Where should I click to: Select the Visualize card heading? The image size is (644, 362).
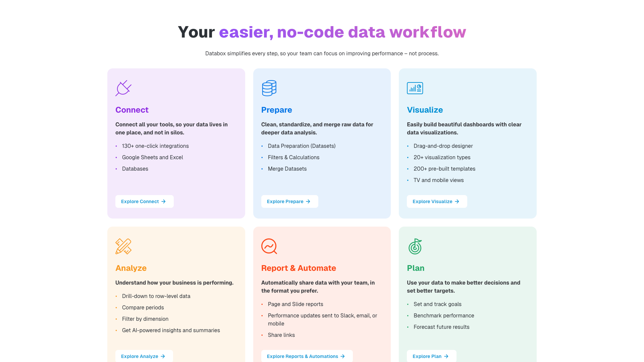(x=425, y=110)
